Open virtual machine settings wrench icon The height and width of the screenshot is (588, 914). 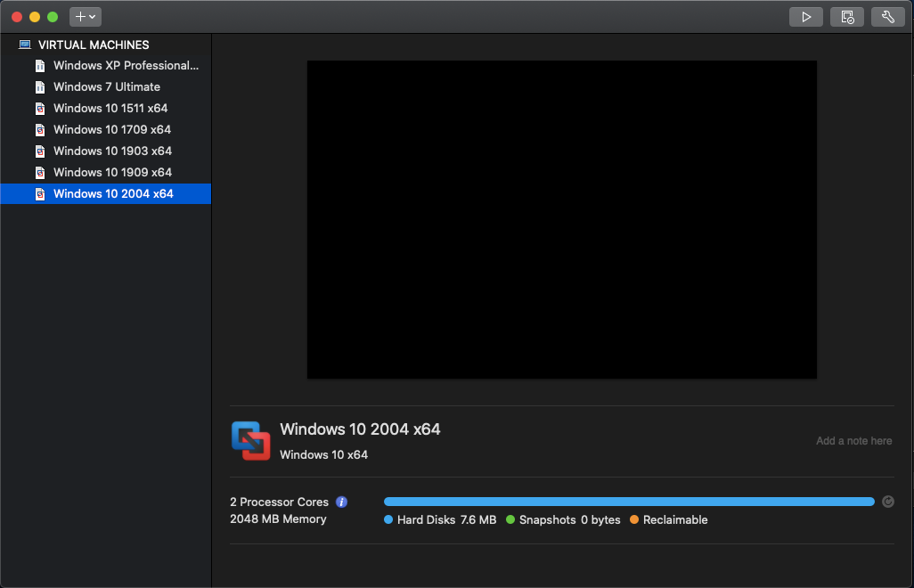(x=888, y=17)
